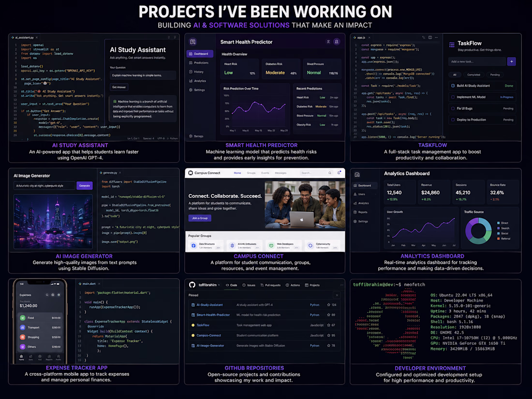The width and height of the screenshot is (532, 399).
Task: Click the 'Join a Group' button
Action: click(x=200, y=218)
